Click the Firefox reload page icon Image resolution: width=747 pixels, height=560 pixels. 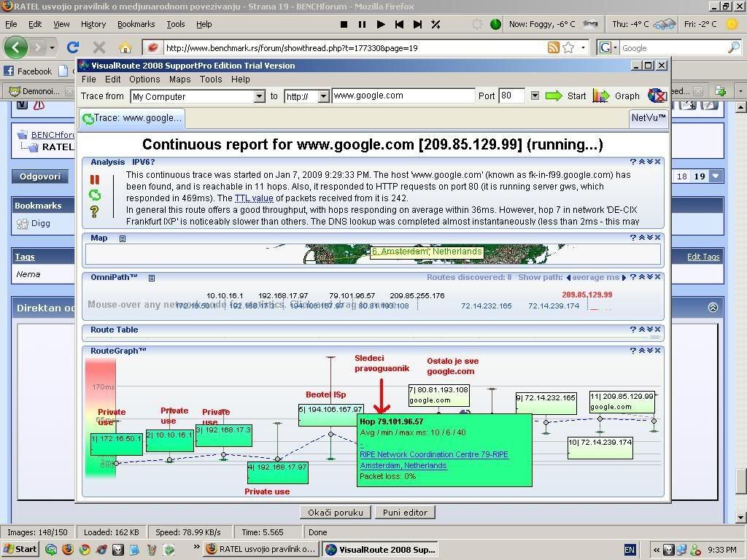coord(73,47)
